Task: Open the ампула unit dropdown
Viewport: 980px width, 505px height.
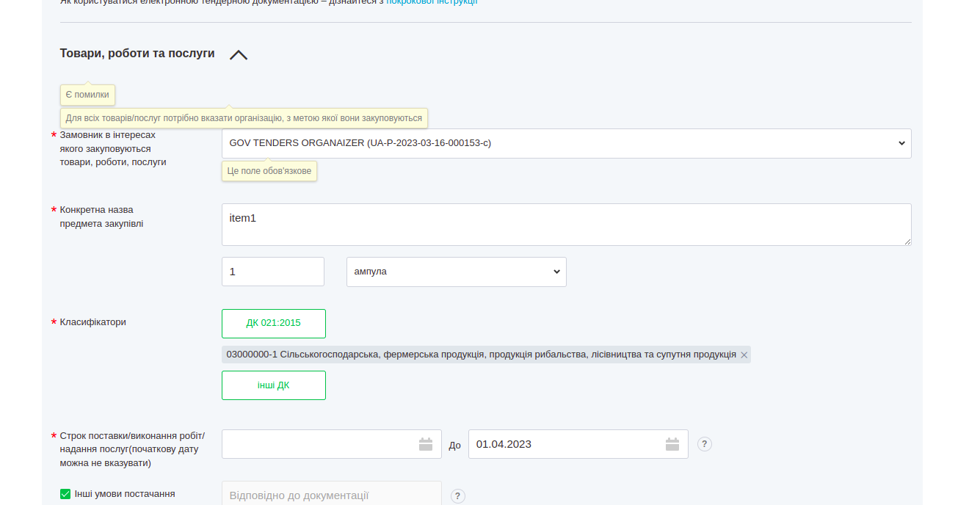Action: pos(456,272)
